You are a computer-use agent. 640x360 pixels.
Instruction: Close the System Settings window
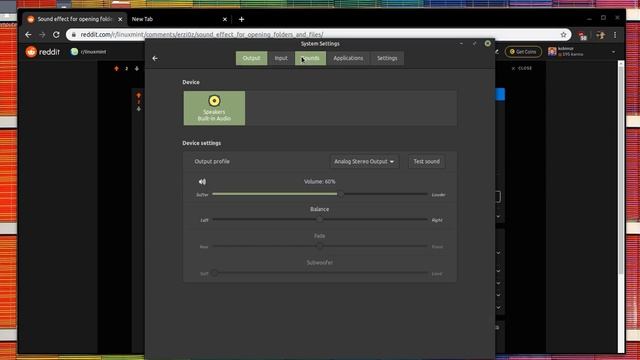[x=487, y=43]
